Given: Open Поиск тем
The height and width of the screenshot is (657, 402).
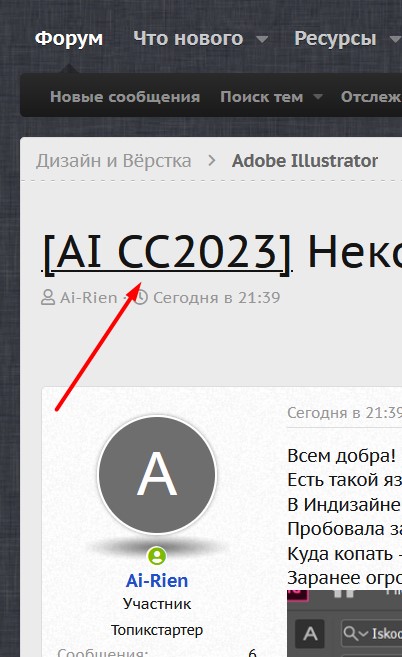Looking at the screenshot, I should point(262,97).
